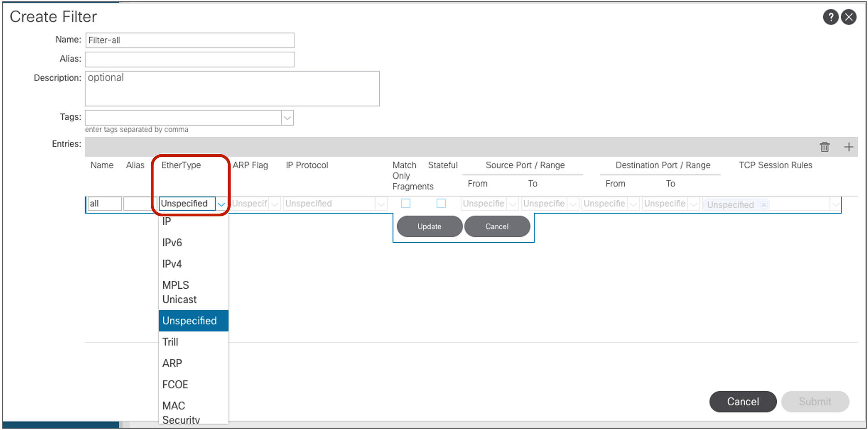The width and height of the screenshot is (868, 430).
Task: Open the TCP Session Rules dropdown
Action: coord(836,204)
